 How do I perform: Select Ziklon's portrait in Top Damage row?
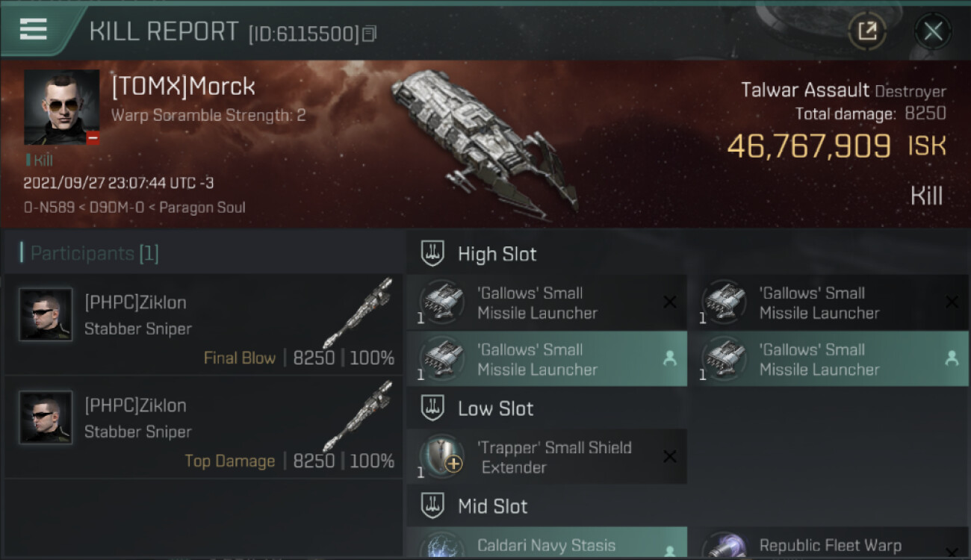click(46, 417)
